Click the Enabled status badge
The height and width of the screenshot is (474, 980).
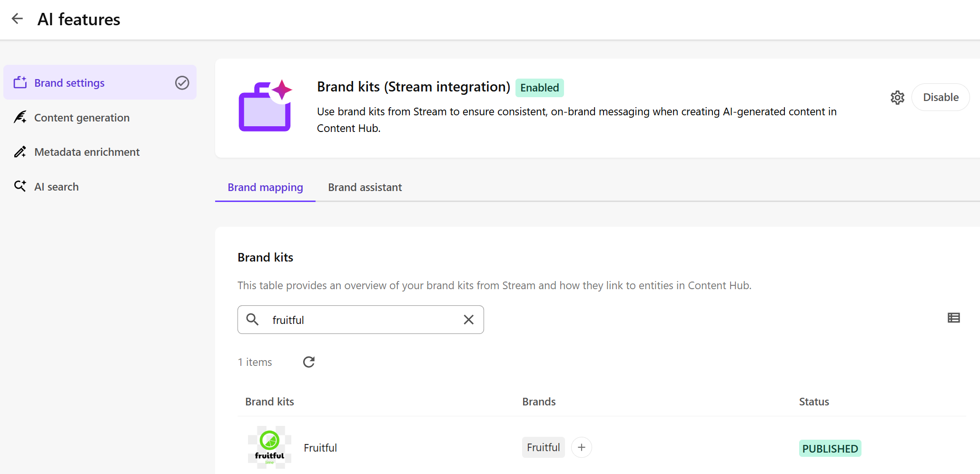tap(539, 88)
